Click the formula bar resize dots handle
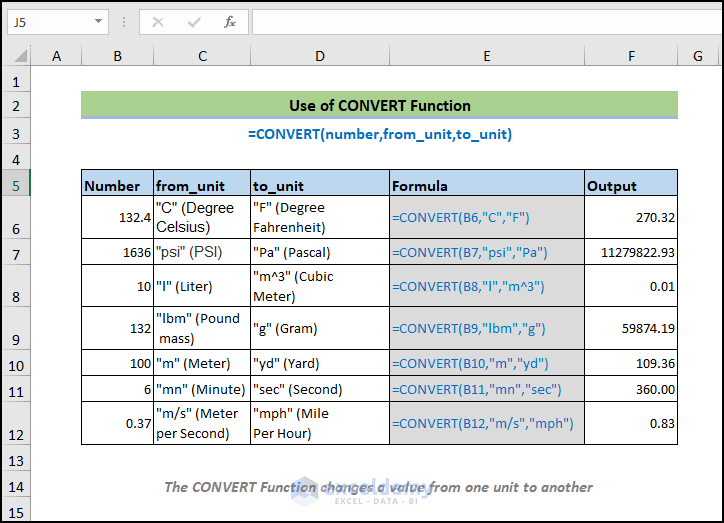The image size is (724, 523). pos(124,22)
